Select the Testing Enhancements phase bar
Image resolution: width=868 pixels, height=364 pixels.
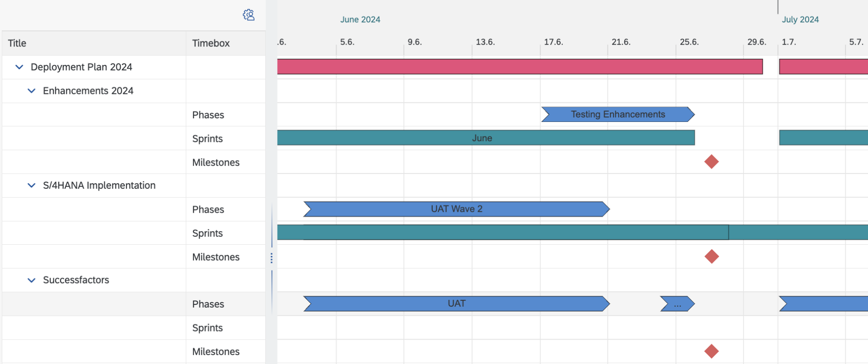[618, 114]
